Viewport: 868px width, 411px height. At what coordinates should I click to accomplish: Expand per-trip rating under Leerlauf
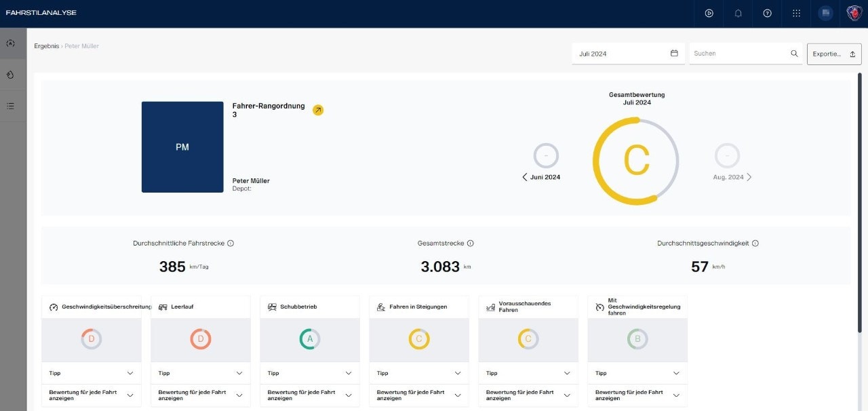pos(201,395)
